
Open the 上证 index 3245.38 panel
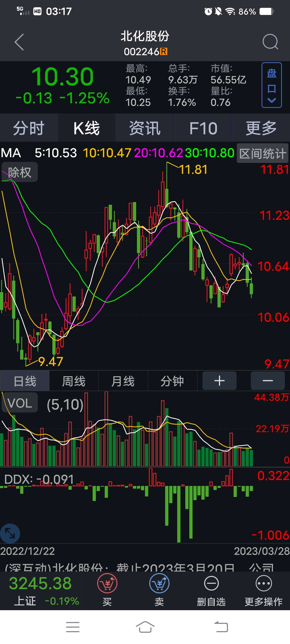pos(40,591)
